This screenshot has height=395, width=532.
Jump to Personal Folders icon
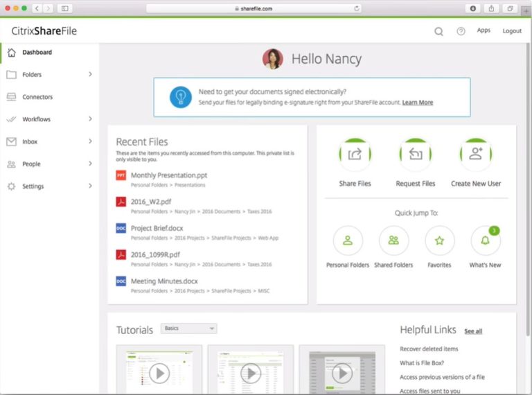pyautogui.click(x=348, y=240)
